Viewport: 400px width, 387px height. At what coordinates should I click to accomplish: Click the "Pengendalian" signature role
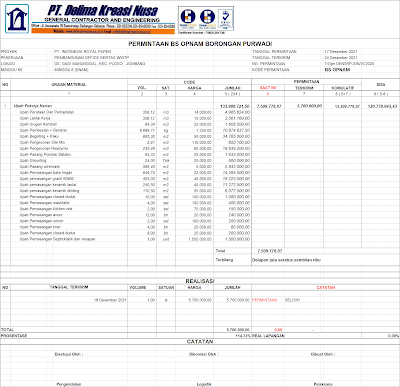[69, 384]
